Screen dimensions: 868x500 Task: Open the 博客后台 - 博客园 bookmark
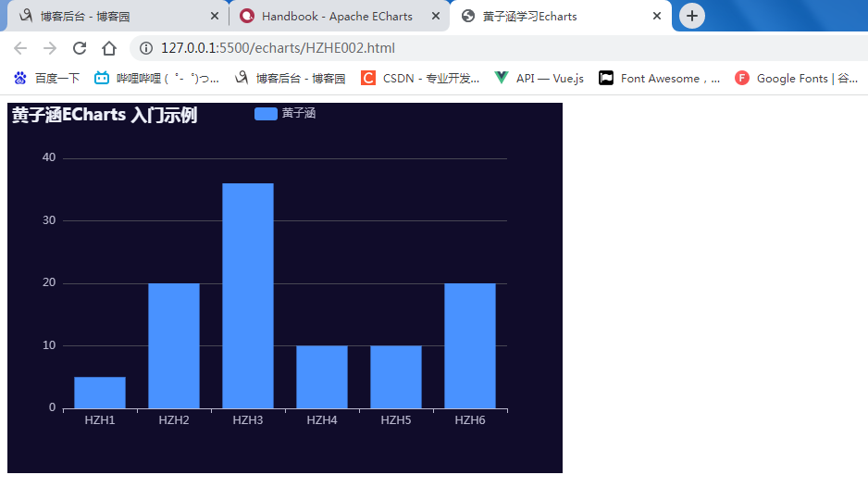[290, 79]
